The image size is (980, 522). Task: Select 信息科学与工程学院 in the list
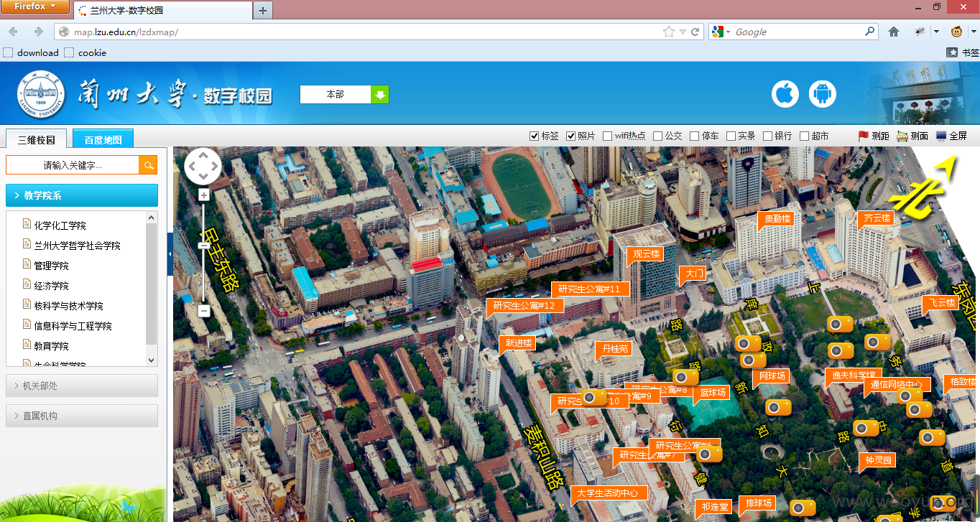tap(73, 326)
